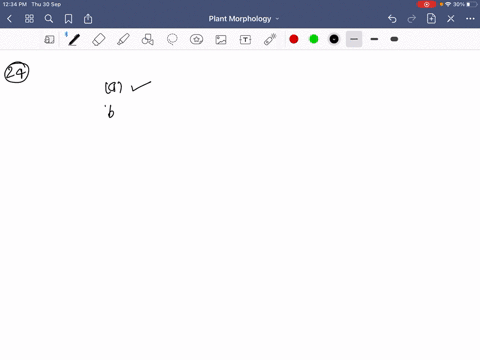Tap the screen recording indicator
This screenshot has width=480, height=360.
(x=426, y=4)
